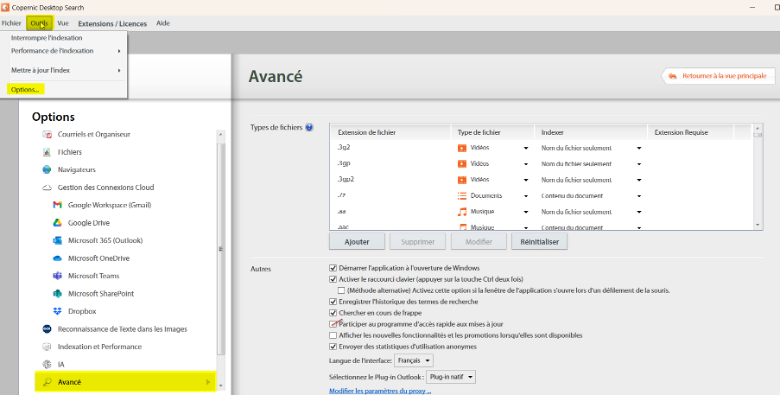Open the Outils menu
Screen dimensions: 780x395
[39, 23]
